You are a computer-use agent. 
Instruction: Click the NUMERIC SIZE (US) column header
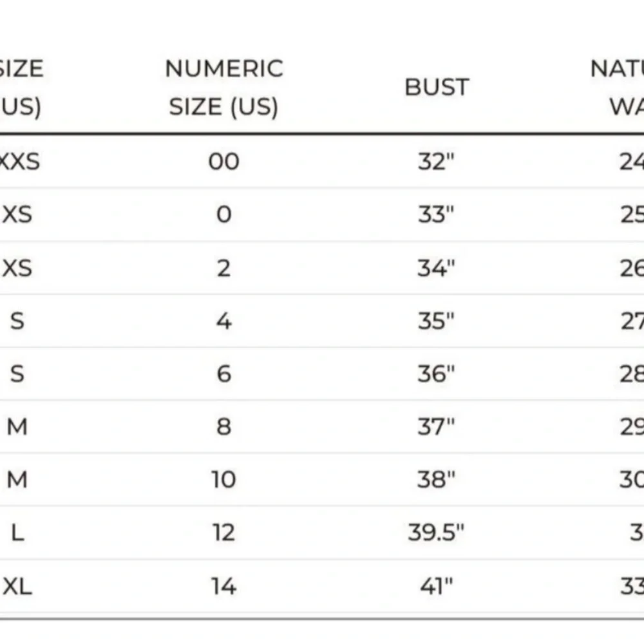(x=224, y=88)
